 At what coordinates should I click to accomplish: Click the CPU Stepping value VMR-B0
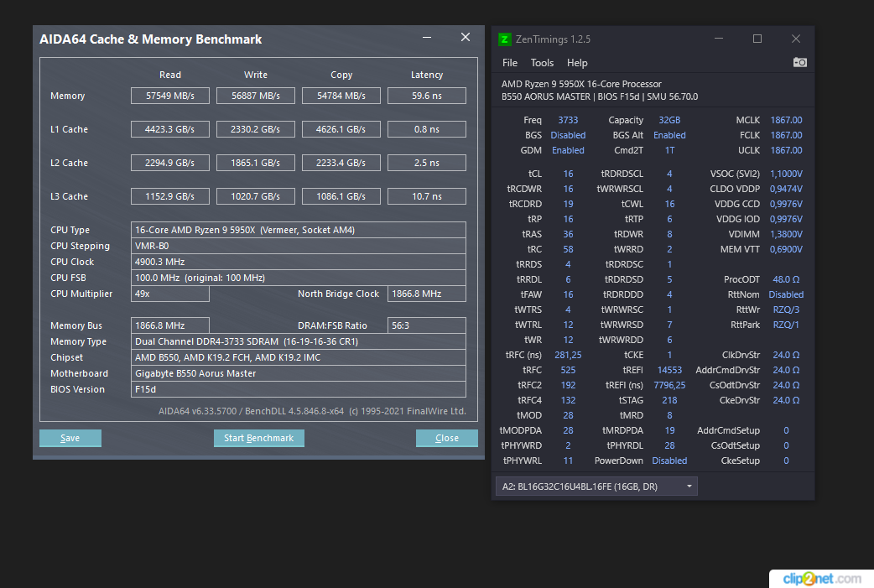coord(299,246)
